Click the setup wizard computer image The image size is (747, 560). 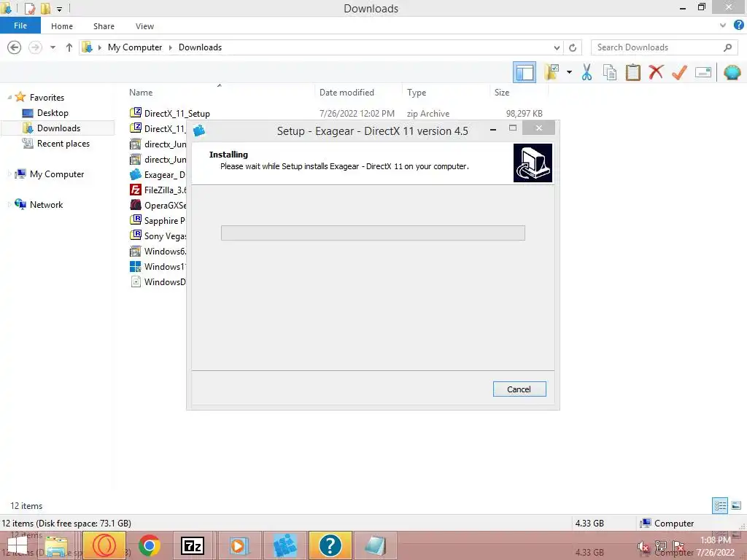pos(533,163)
